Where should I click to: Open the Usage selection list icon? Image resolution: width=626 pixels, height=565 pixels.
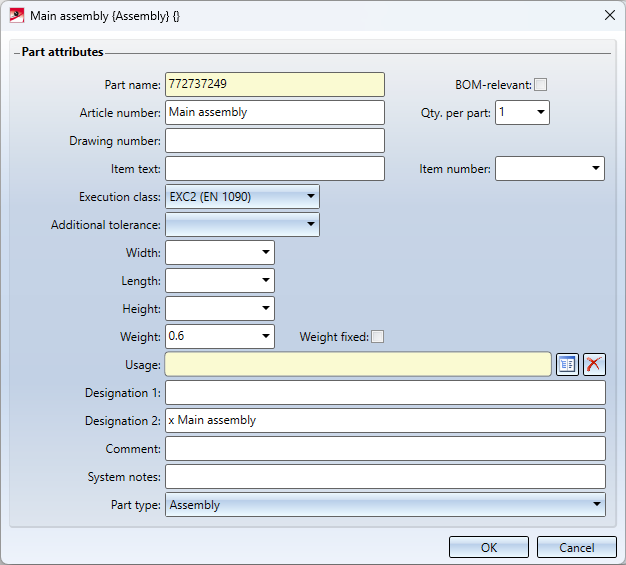[x=567, y=365]
